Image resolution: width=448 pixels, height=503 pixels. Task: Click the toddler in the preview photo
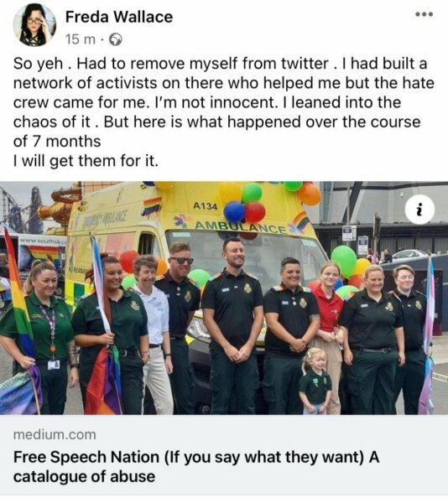click(x=315, y=381)
